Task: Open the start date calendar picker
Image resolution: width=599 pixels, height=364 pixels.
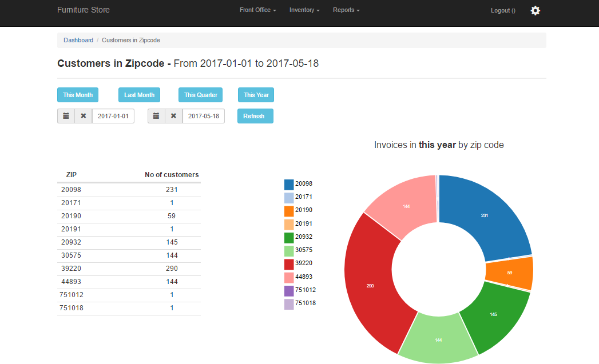Action: point(66,116)
